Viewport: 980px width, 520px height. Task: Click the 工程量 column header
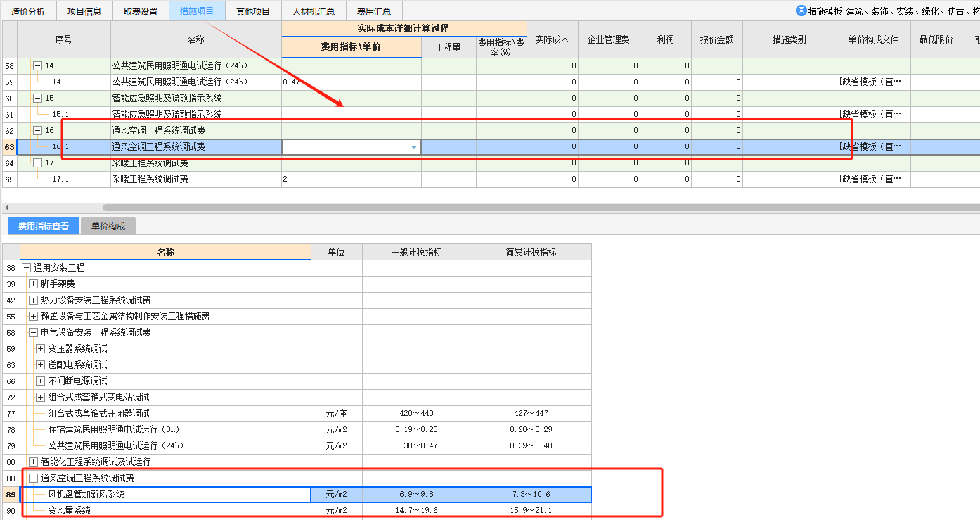click(x=449, y=47)
